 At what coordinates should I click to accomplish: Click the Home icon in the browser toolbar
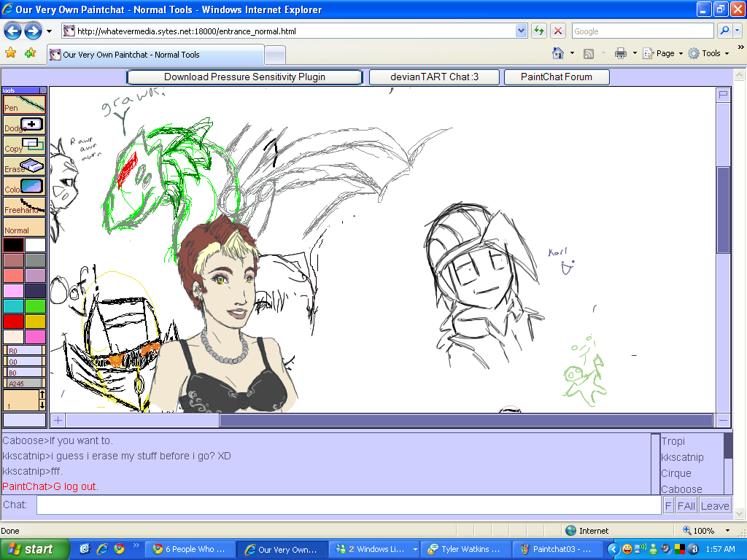556,54
